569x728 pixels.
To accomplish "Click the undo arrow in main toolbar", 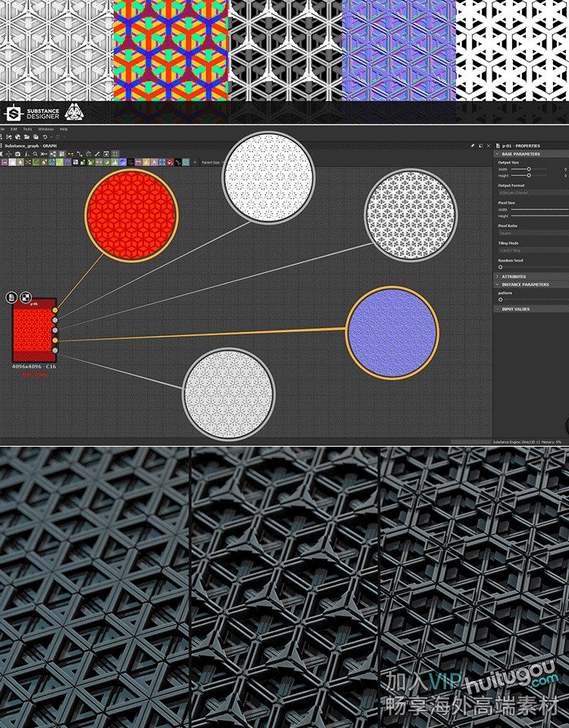I will (45, 137).
